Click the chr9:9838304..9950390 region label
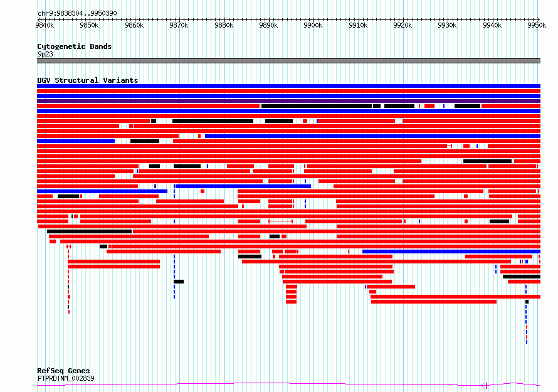Screen dimensions: 558x392 [77, 14]
